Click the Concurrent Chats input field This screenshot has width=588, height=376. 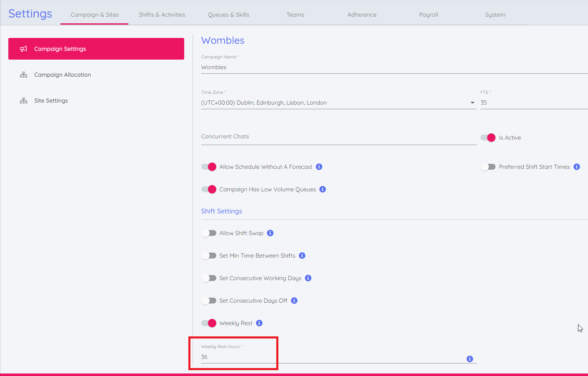(x=338, y=137)
